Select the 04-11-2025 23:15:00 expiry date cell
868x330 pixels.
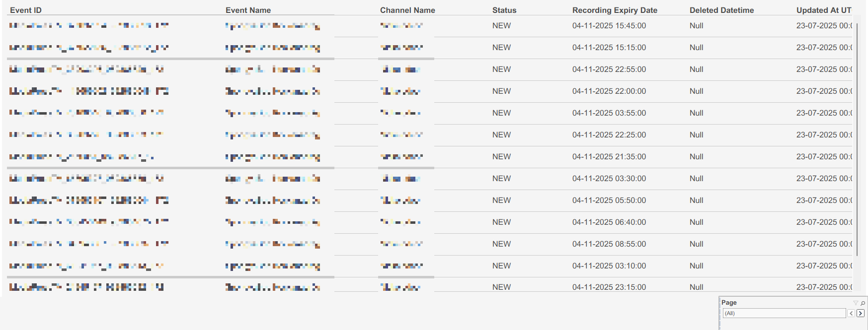609,287
